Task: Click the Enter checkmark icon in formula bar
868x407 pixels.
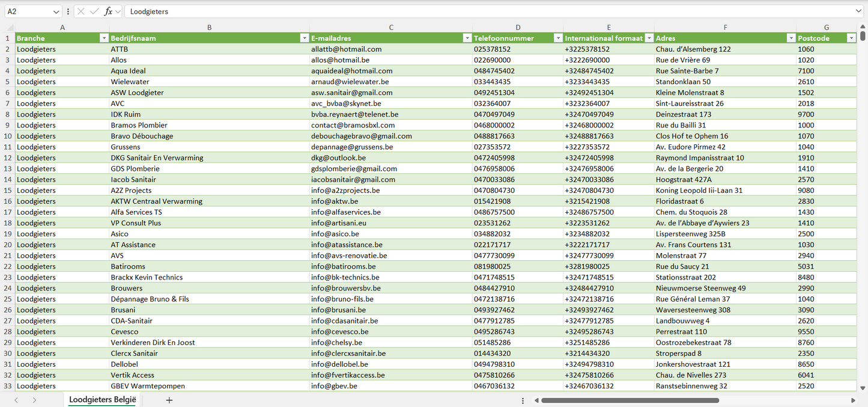Action: coord(94,11)
